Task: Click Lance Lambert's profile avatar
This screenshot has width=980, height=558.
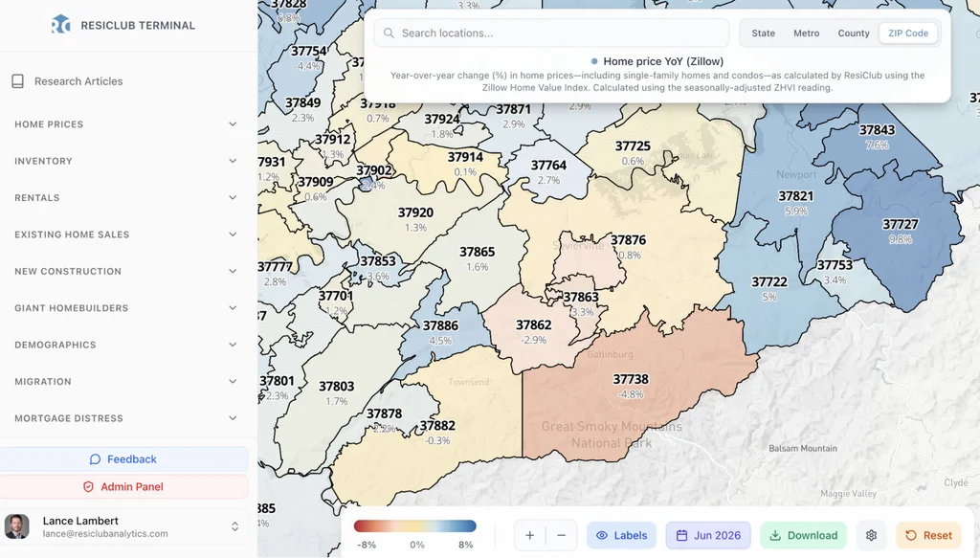Action: (17, 526)
